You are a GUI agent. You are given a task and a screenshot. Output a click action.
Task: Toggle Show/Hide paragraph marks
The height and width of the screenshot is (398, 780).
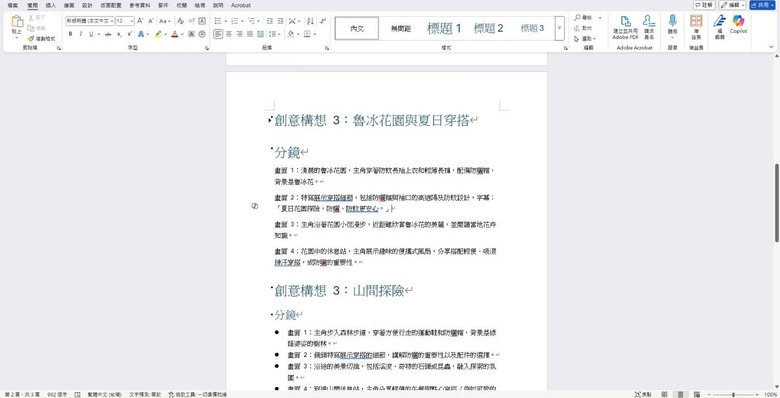click(x=323, y=21)
